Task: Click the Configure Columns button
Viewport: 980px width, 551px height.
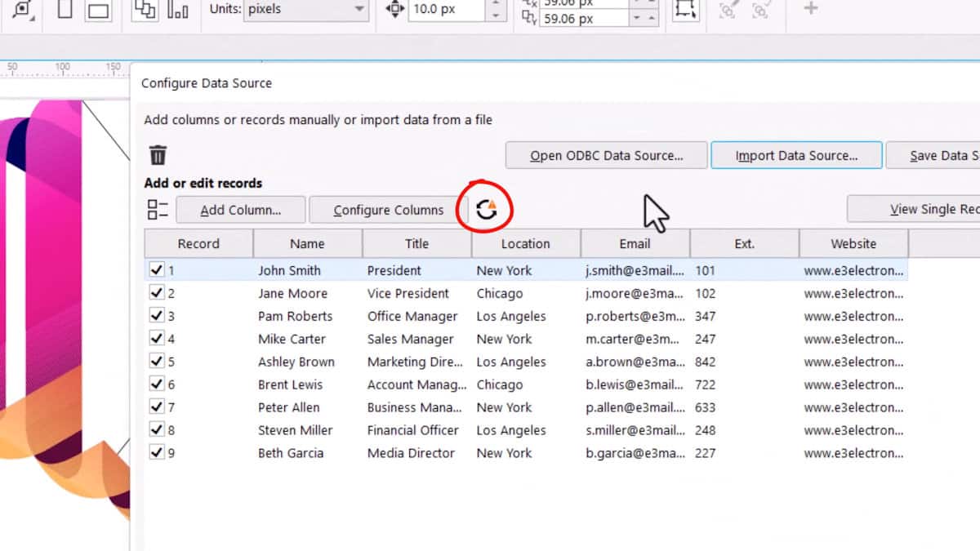Action: tap(390, 209)
